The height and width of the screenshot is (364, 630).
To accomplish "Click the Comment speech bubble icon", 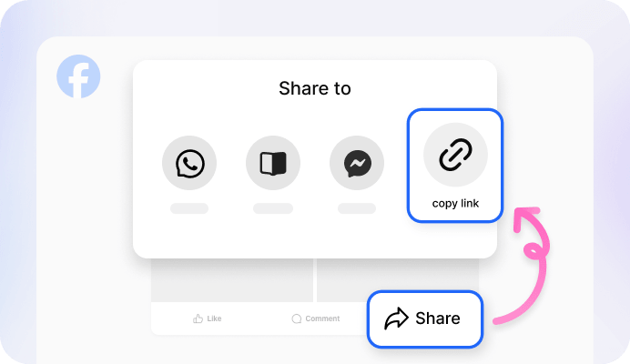I will 297,318.
